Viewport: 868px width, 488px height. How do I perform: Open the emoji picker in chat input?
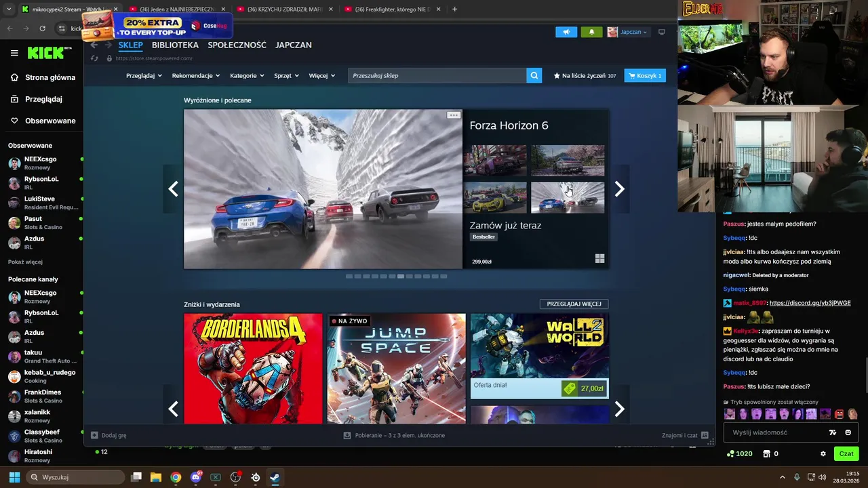pyautogui.click(x=848, y=432)
